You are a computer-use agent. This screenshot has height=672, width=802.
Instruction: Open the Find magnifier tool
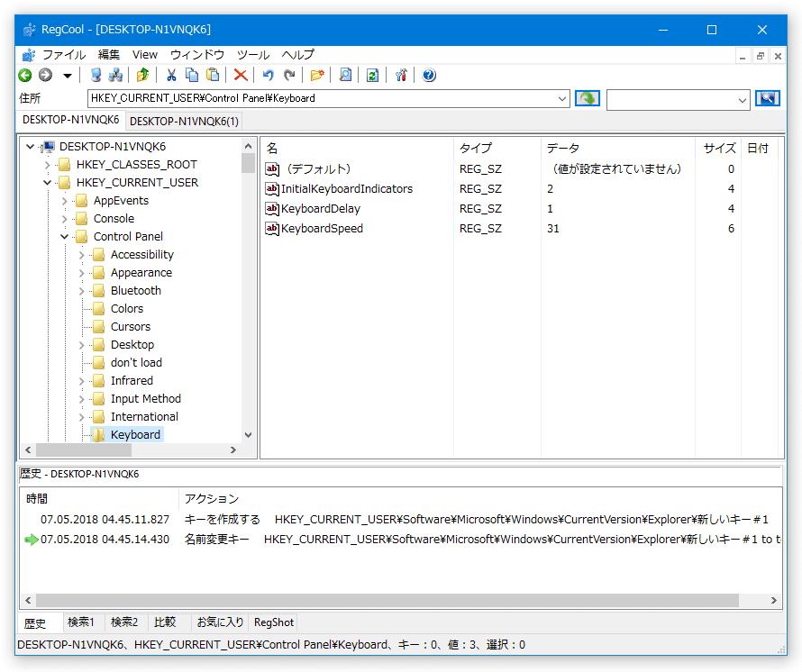tap(346, 76)
